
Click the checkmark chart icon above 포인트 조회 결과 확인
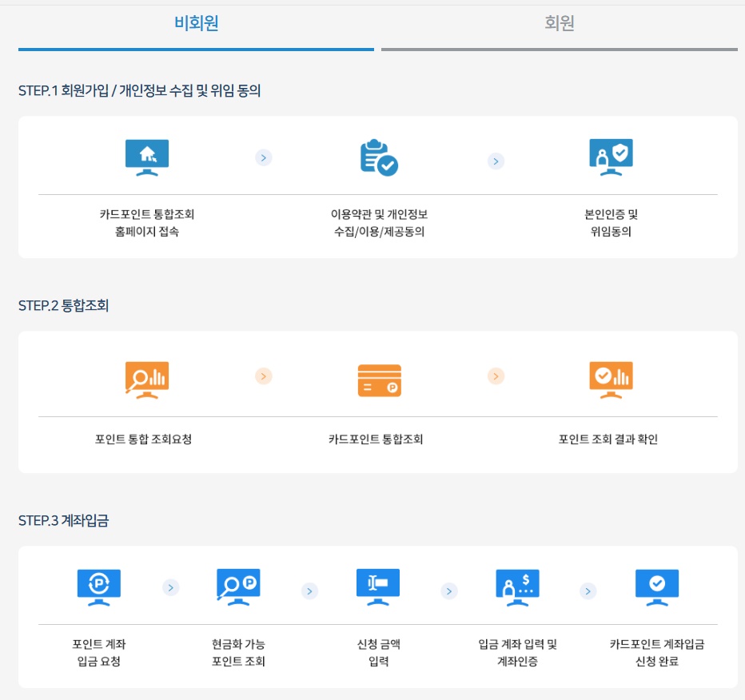click(x=611, y=380)
